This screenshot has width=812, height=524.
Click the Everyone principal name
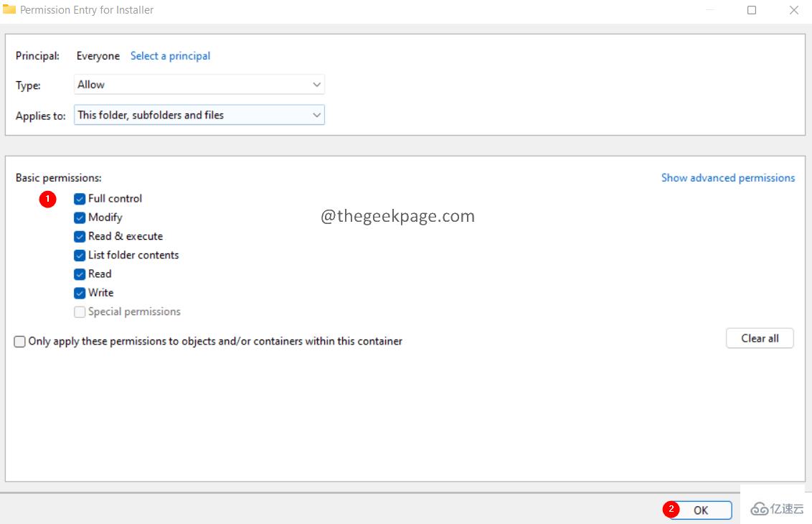tap(98, 56)
